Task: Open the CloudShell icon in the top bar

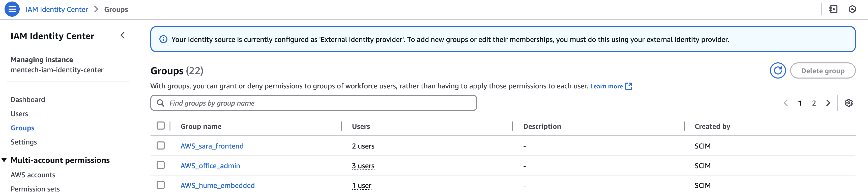Action: (833, 9)
